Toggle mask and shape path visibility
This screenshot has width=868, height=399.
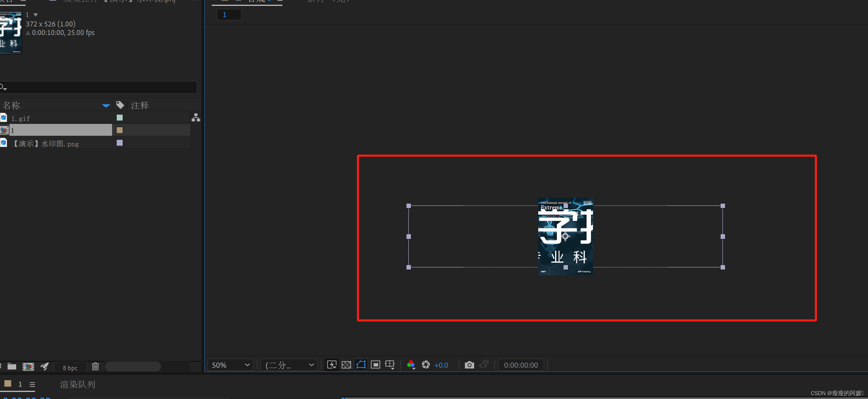[x=361, y=365]
